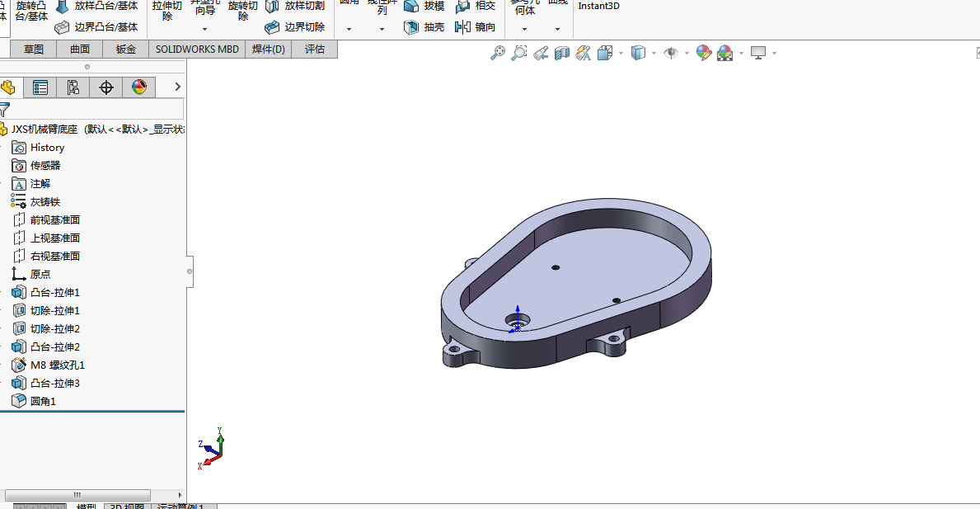Select 前视基准面 in the feature tree
The height and width of the screenshot is (509, 980).
[x=54, y=219]
